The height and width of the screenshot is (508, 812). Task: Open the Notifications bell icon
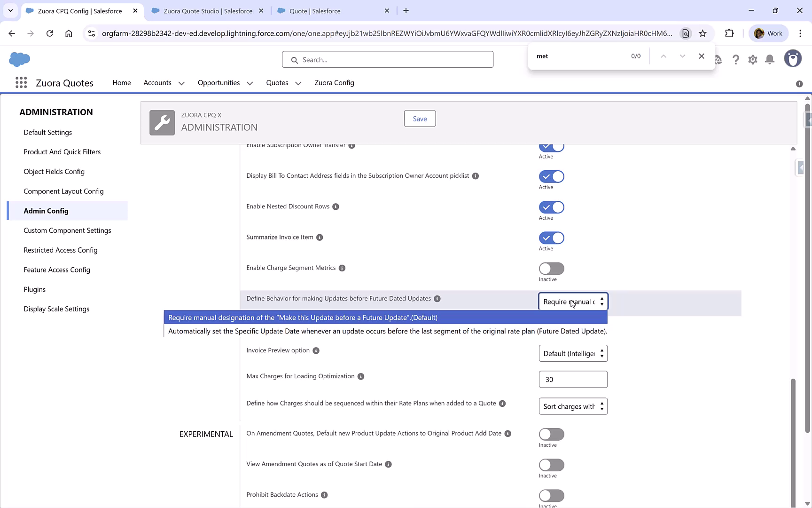tap(769, 59)
